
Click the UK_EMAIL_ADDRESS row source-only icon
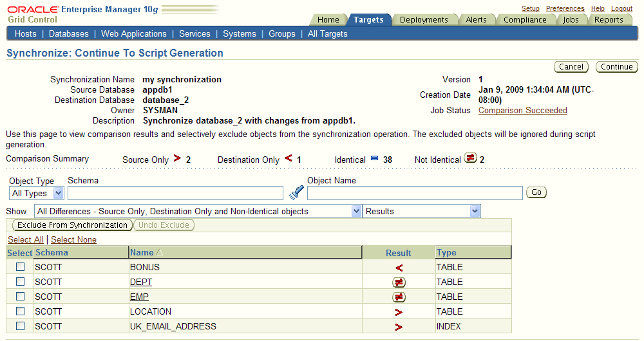399,327
